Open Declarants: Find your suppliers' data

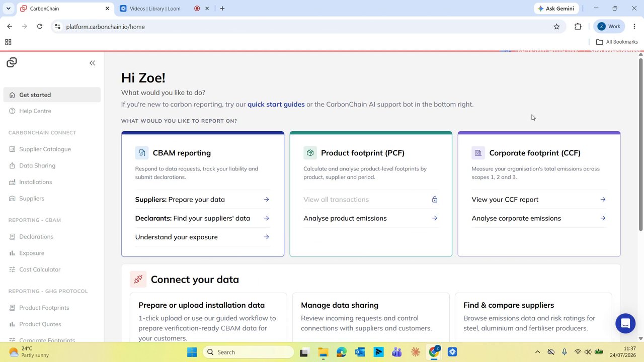[202, 218]
